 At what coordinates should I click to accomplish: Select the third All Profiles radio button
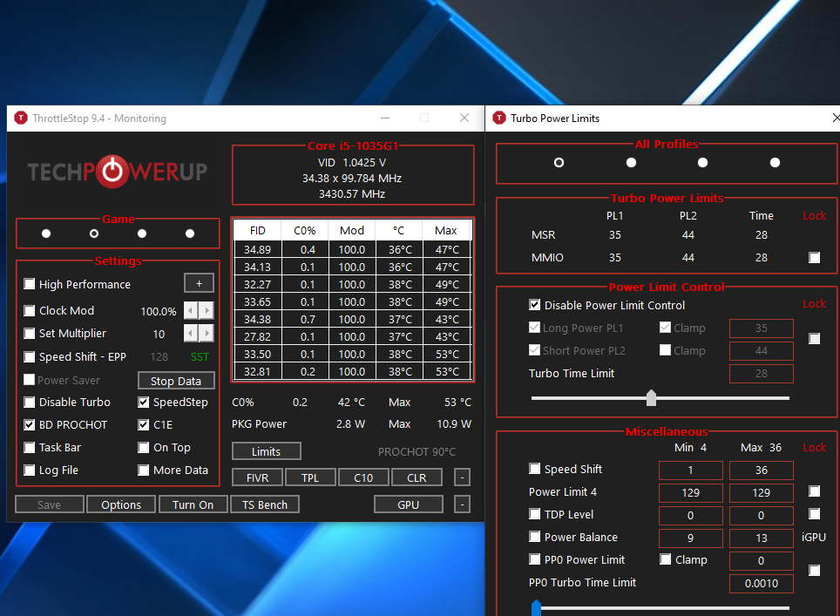703,162
